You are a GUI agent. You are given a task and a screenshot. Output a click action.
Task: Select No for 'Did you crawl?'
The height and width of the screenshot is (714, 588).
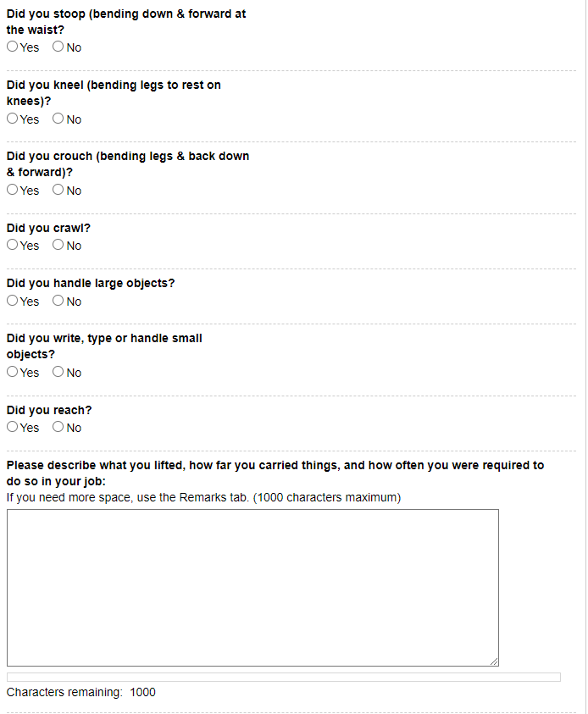coord(58,245)
